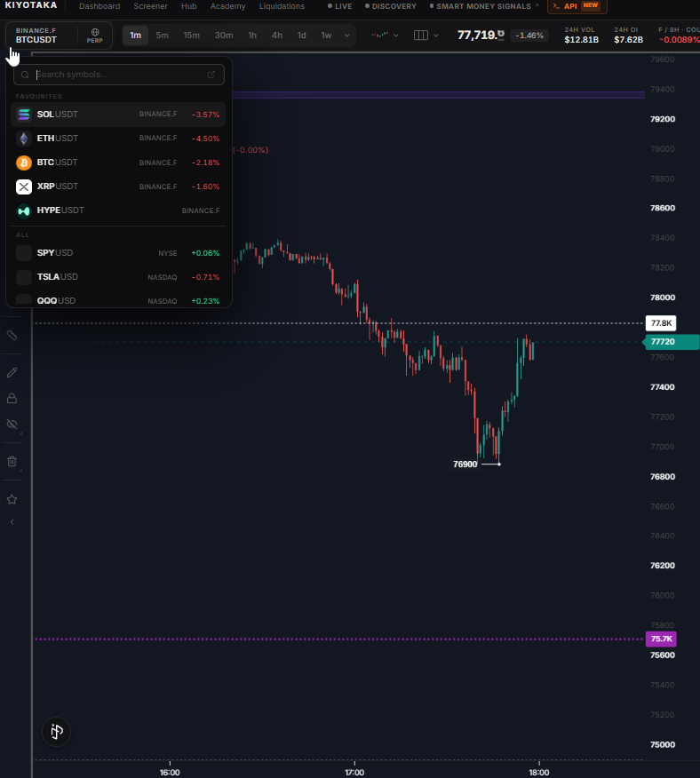700x778 pixels.
Task: Open the chart type candlestick dropdown
Action: point(386,36)
